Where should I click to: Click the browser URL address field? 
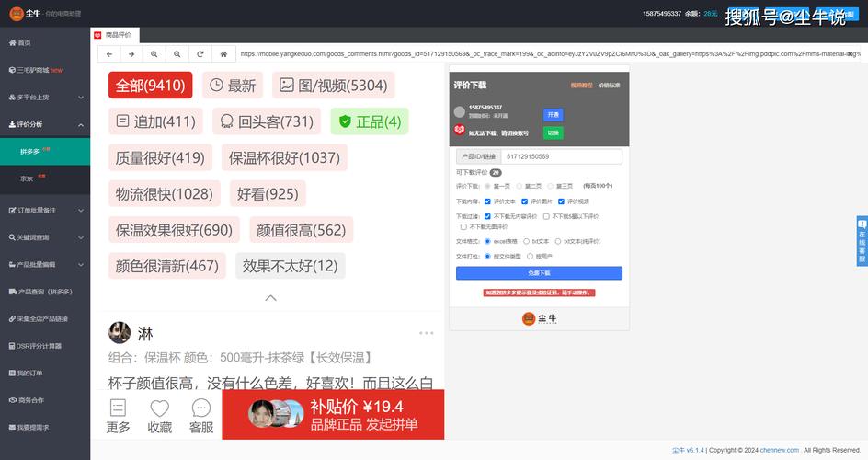(x=548, y=54)
